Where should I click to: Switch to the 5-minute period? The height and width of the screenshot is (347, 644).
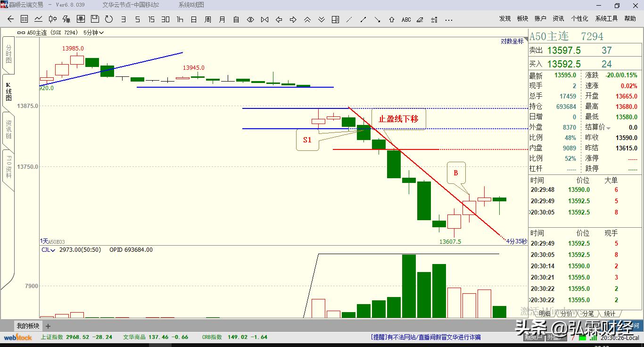[x=137, y=19]
